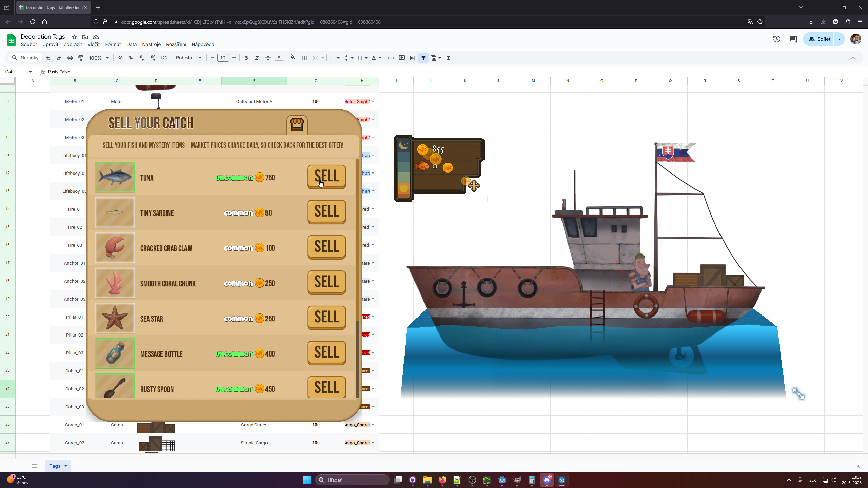Select the filter icon in the toolbar
The height and width of the screenshot is (488, 868).
[423, 58]
